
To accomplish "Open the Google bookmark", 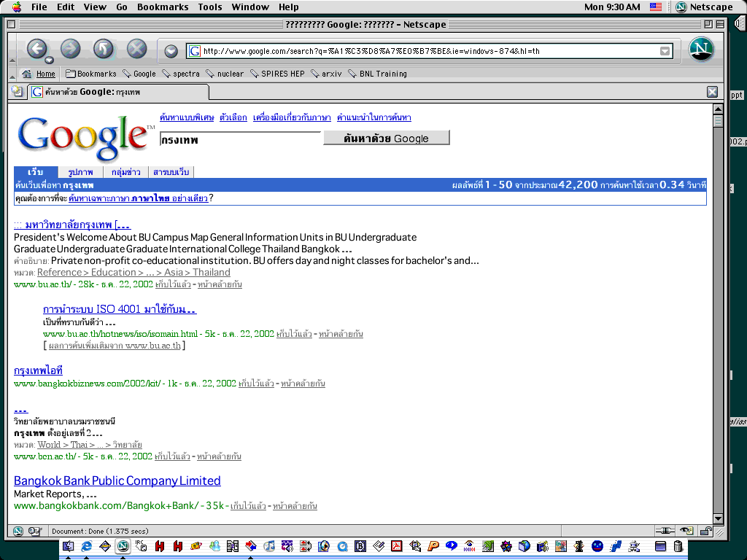I will click(x=139, y=74).
